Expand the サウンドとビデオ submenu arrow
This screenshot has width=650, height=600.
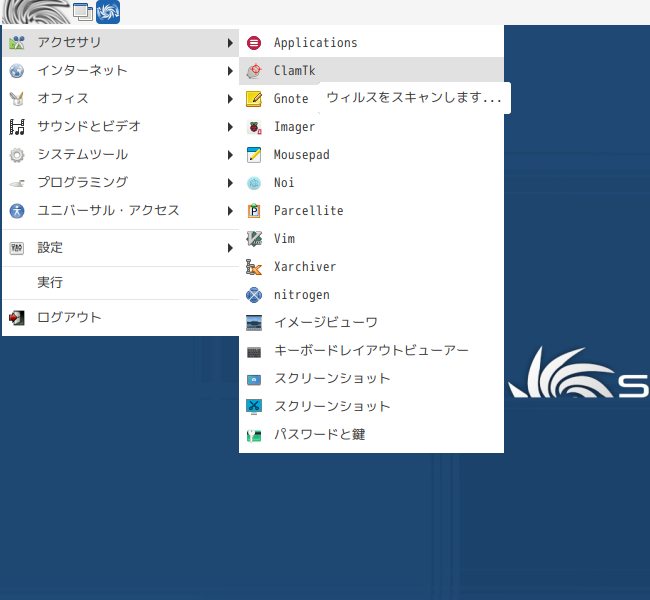point(230,127)
